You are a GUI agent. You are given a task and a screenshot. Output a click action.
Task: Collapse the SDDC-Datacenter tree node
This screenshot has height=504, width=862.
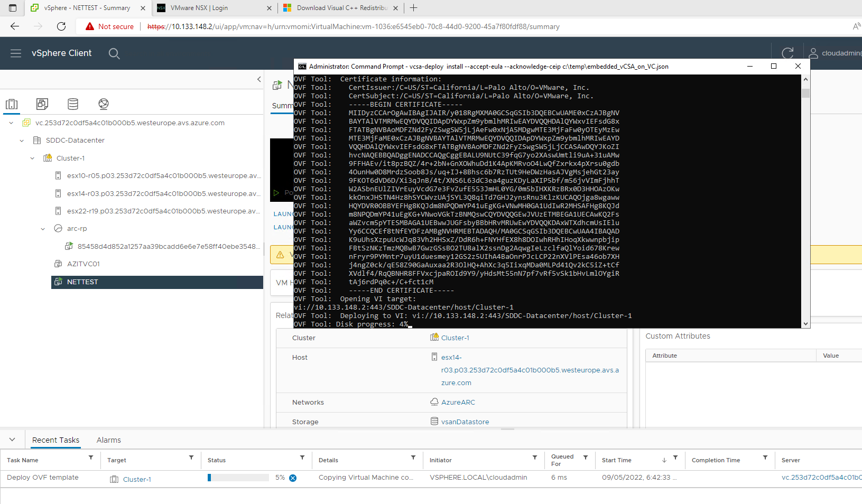[22, 141]
